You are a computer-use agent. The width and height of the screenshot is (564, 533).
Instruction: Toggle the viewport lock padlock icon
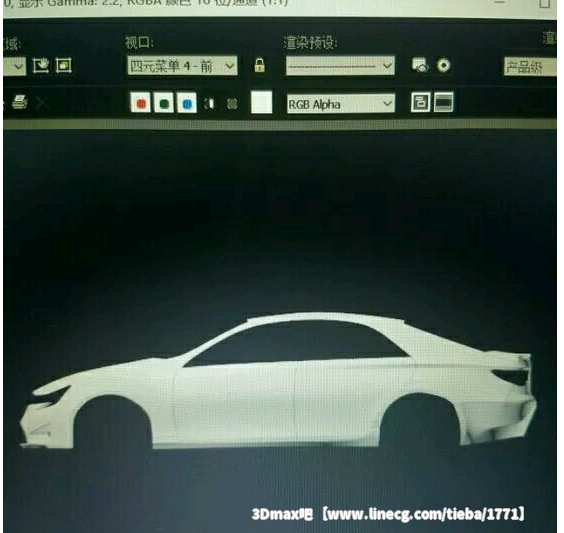tap(260, 65)
